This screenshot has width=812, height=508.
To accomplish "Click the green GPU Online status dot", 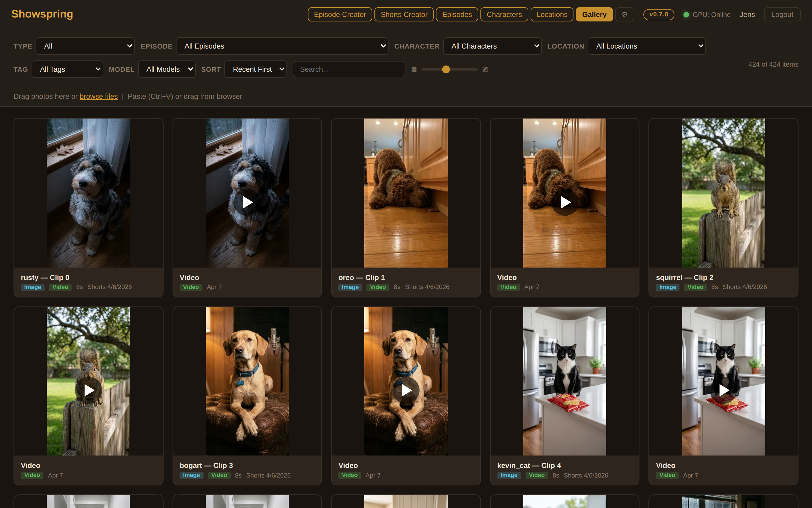I will [x=686, y=15].
